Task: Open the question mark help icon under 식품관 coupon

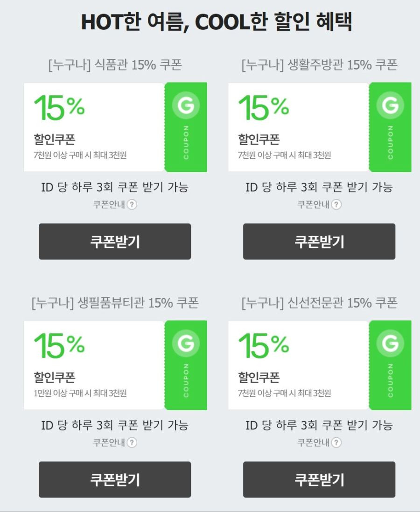Action: point(132,204)
